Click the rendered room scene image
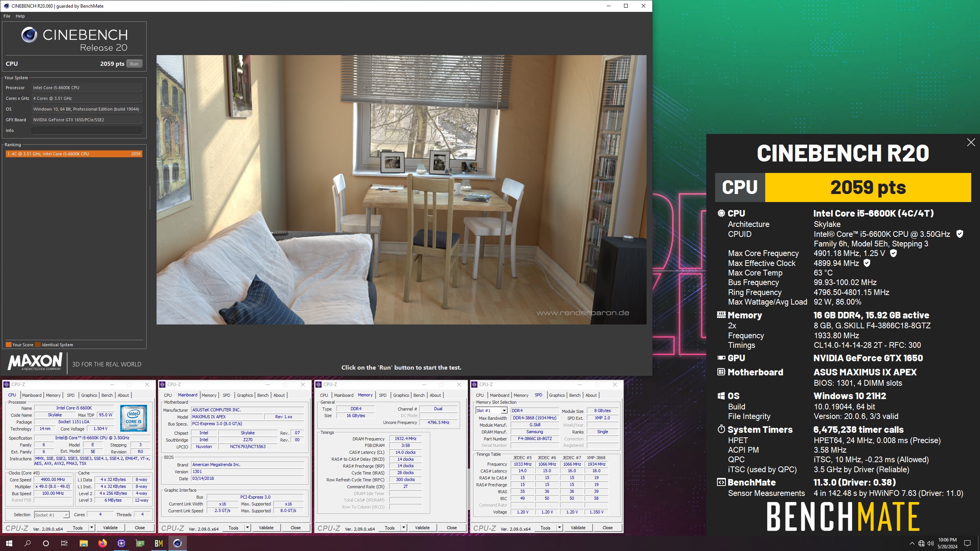Image resolution: width=980 pixels, height=551 pixels. pyautogui.click(x=401, y=190)
